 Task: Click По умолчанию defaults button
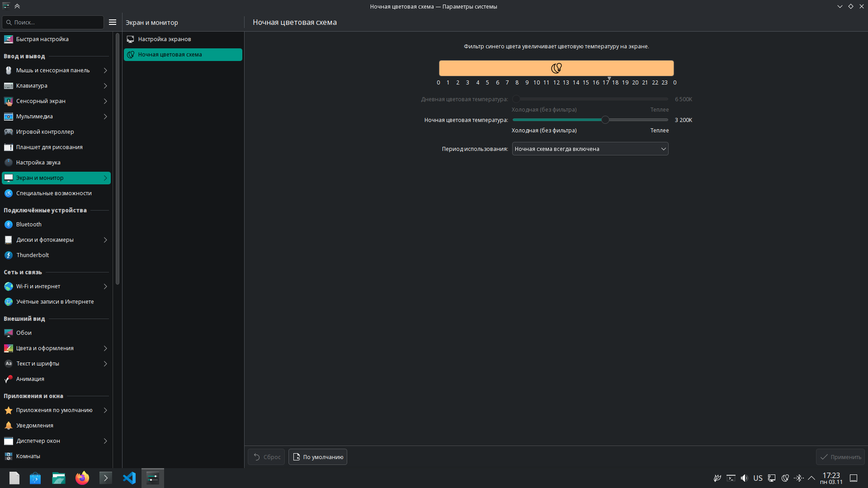(318, 457)
